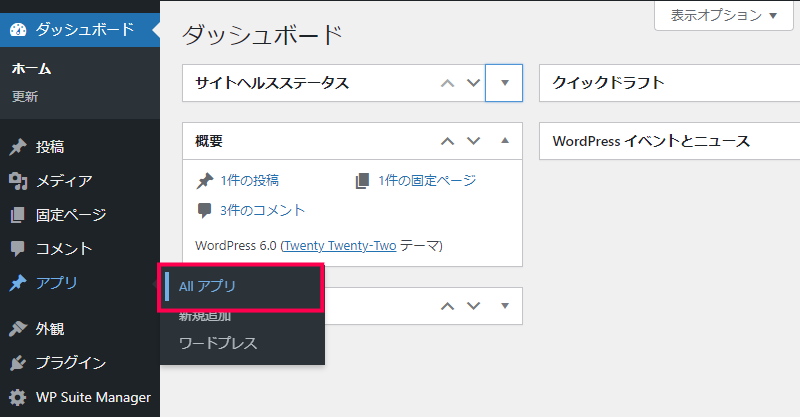Click up arrow of the panel below 概要
The height and width of the screenshot is (417, 800).
tap(447, 306)
